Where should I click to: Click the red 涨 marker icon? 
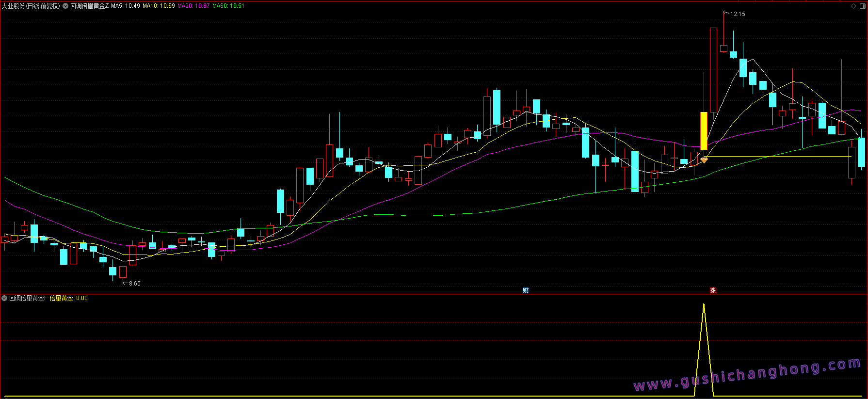(713, 290)
